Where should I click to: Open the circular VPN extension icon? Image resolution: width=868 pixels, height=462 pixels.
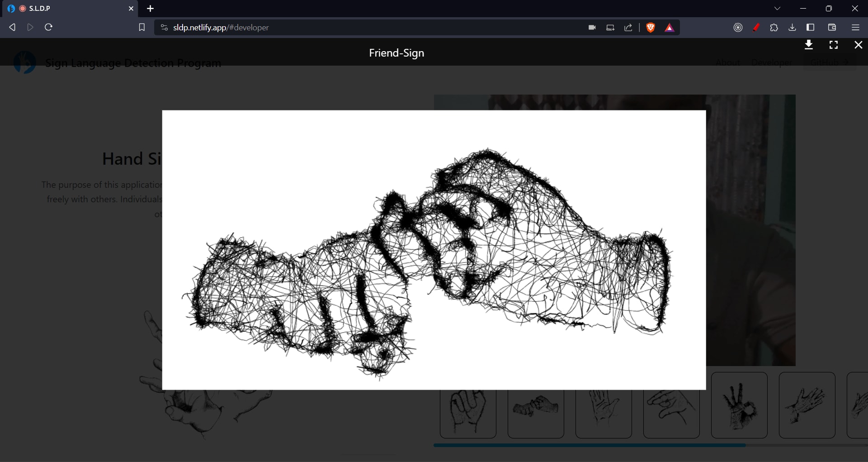tap(738, 28)
